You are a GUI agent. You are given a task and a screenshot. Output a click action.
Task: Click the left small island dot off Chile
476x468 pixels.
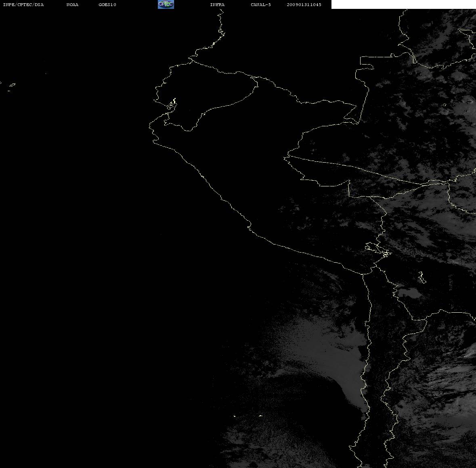235,416
